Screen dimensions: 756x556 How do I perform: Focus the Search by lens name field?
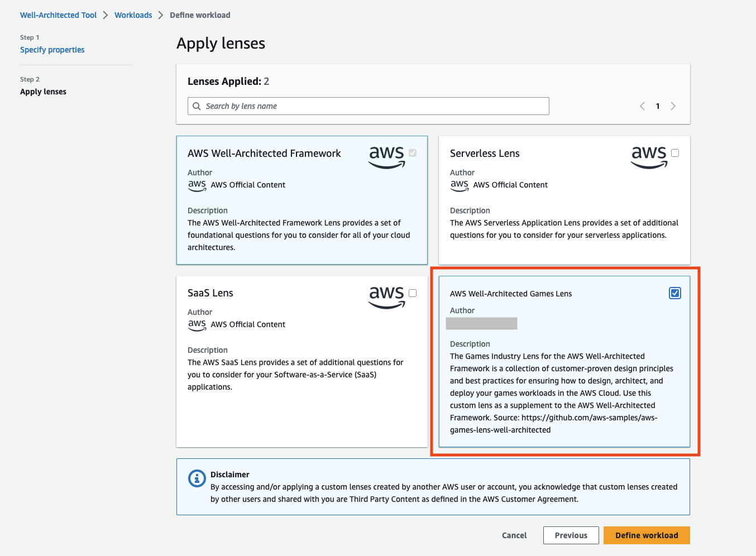[x=369, y=106]
